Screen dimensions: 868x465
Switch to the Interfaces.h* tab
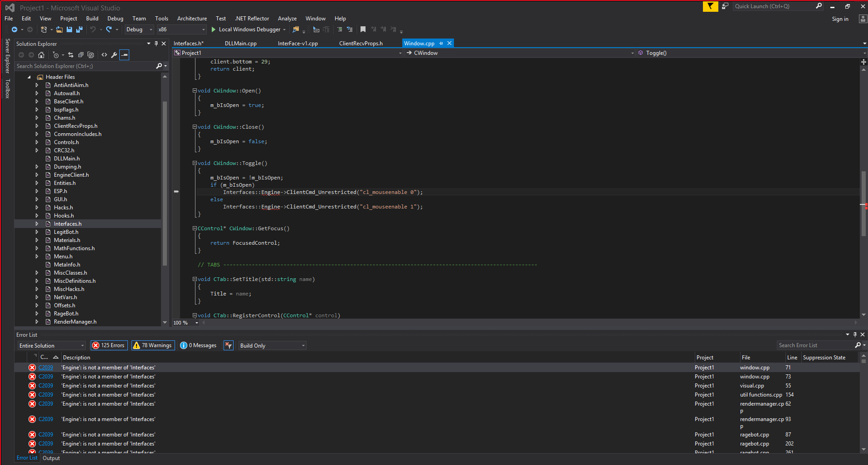pos(189,44)
